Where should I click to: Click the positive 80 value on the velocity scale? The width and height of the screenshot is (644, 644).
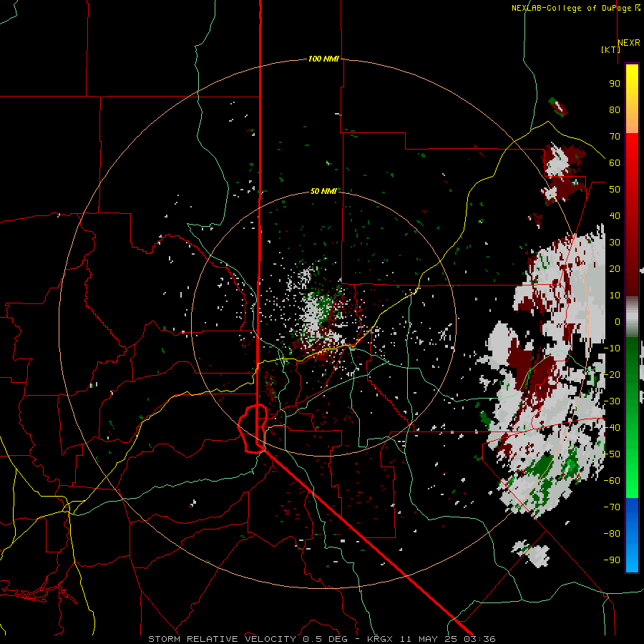(x=615, y=109)
